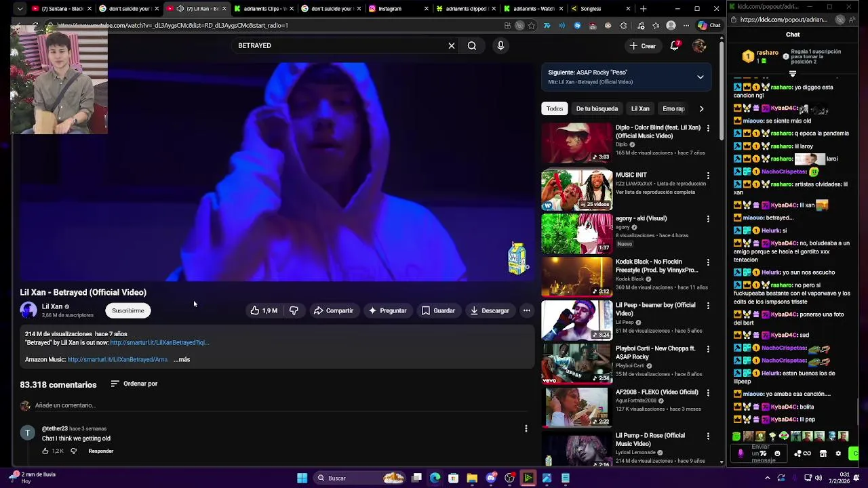Viewport: 868px width, 488px height.
Task: Open the 2 mm de lluvia weather widget
Action: click(x=34, y=478)
